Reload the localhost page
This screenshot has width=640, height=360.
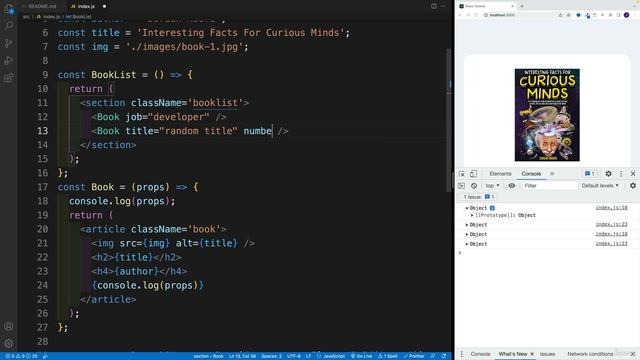point(476,15)
